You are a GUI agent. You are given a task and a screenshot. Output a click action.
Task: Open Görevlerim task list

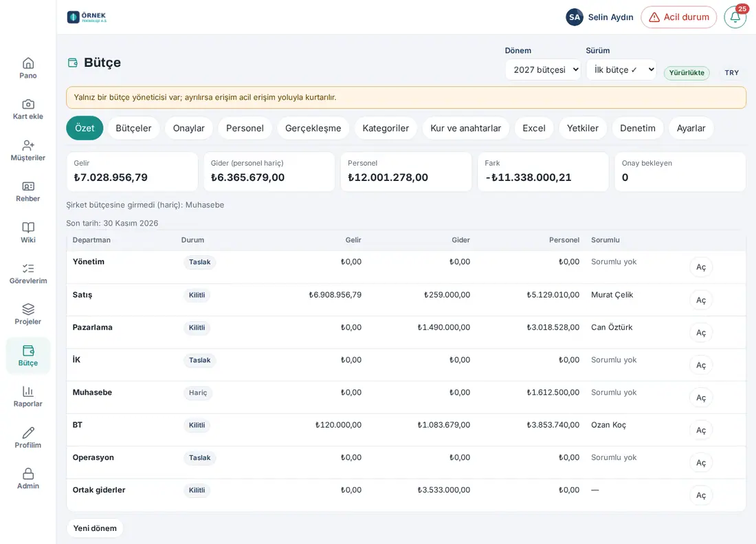tap(28, 274)
